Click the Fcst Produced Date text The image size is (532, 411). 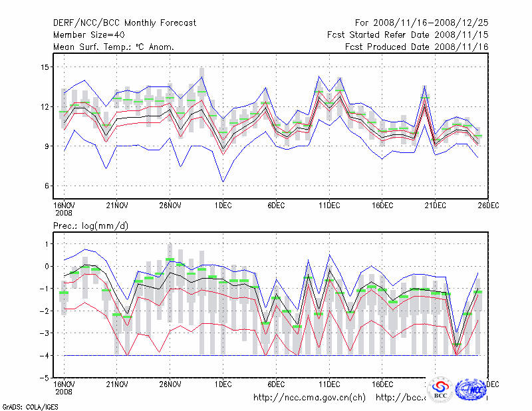click(x=416, y=47)
